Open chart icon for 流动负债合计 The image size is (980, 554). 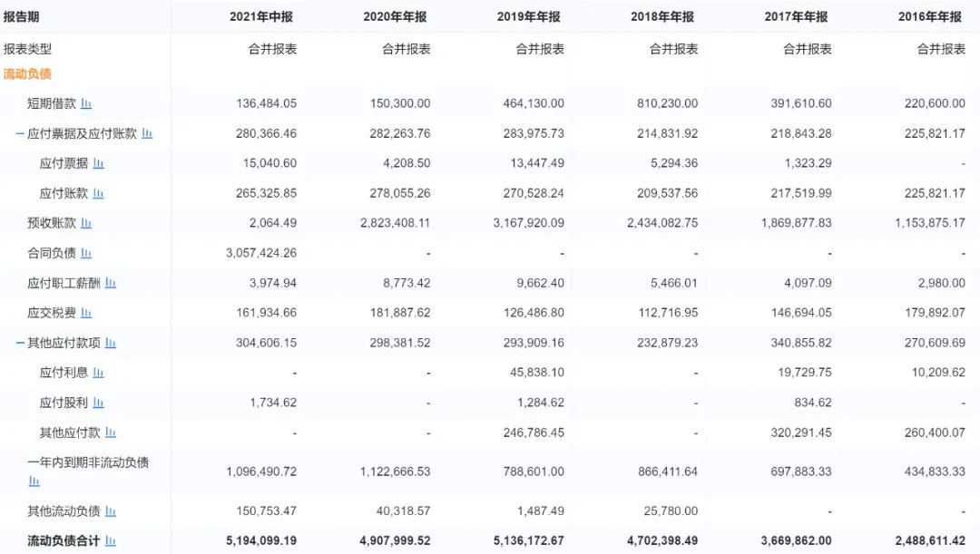coord(111,540)
